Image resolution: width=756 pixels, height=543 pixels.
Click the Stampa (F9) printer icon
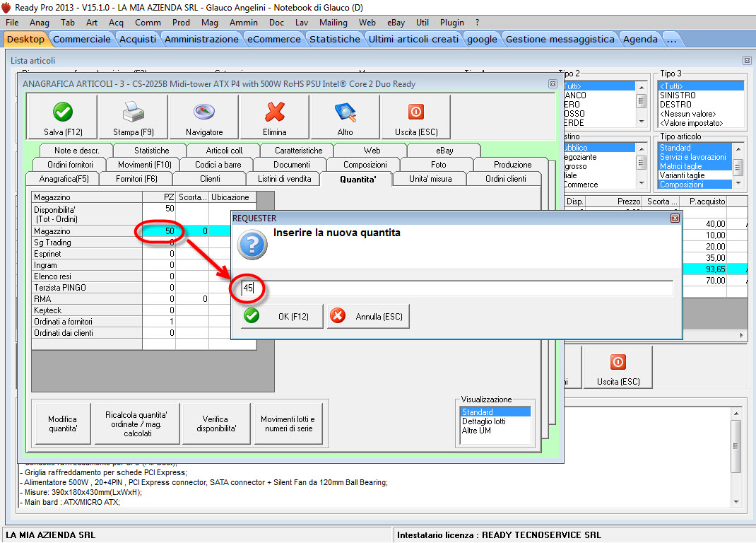click(132, 112)
